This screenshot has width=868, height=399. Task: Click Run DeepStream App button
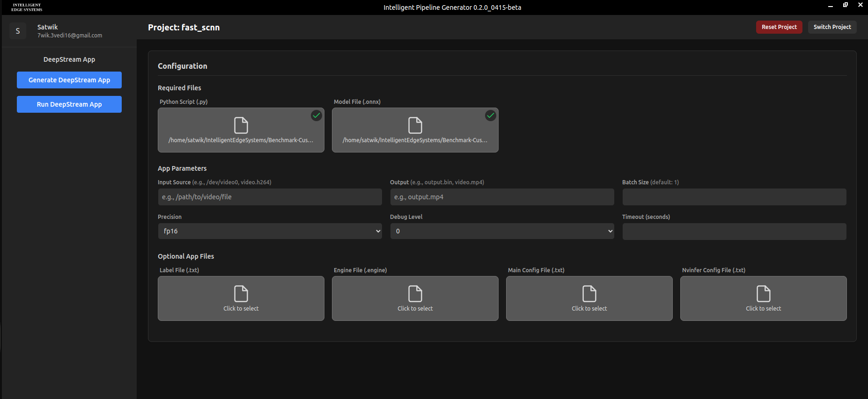[69, 104]
